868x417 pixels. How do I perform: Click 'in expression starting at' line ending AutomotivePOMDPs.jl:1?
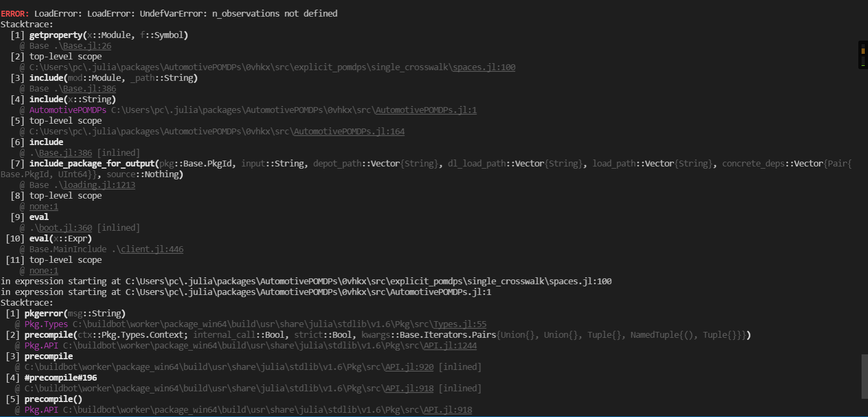point(246,292)
